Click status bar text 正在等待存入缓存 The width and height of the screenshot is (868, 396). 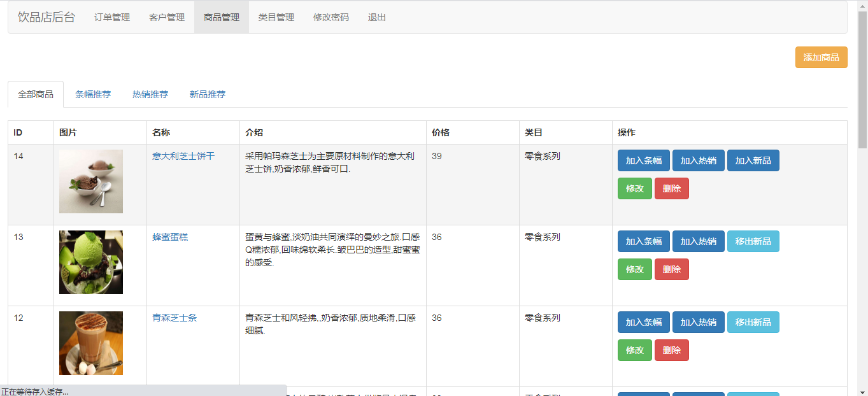35,391
